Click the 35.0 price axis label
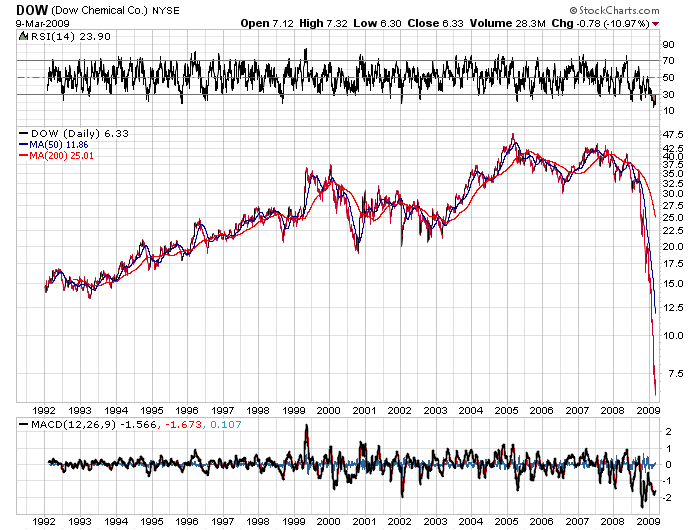700x530 pixels. (x=673, y=174)
